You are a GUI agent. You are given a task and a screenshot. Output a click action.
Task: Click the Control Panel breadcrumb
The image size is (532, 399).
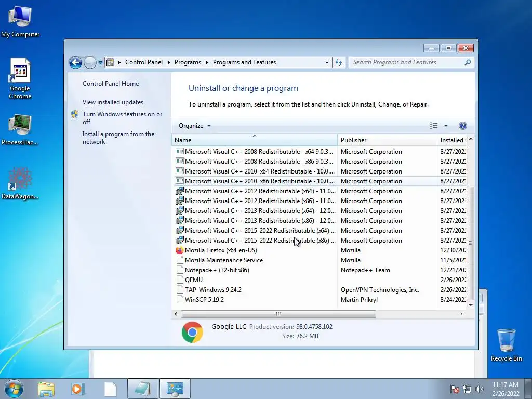[x=144, y=62]
